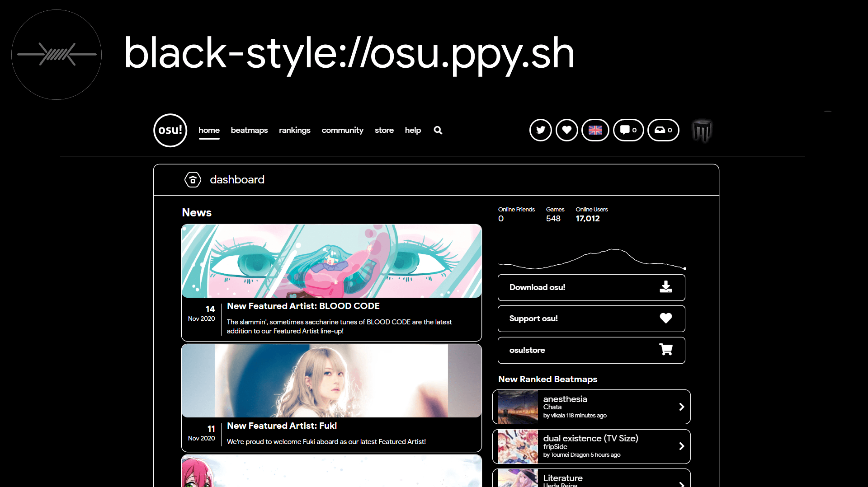Open the Fuki featured artist thumbnail
The image size is (868, 487).
coord(331,380)
